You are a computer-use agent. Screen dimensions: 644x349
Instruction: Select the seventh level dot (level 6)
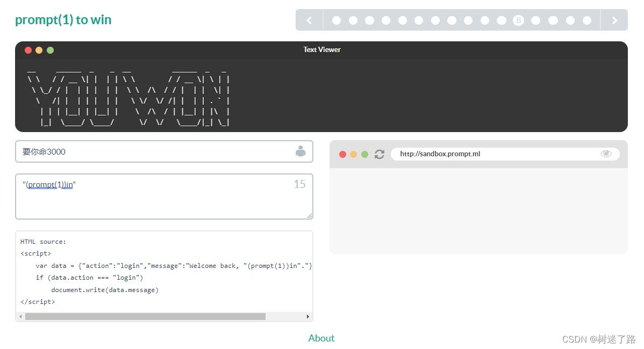tap(435, 20)
